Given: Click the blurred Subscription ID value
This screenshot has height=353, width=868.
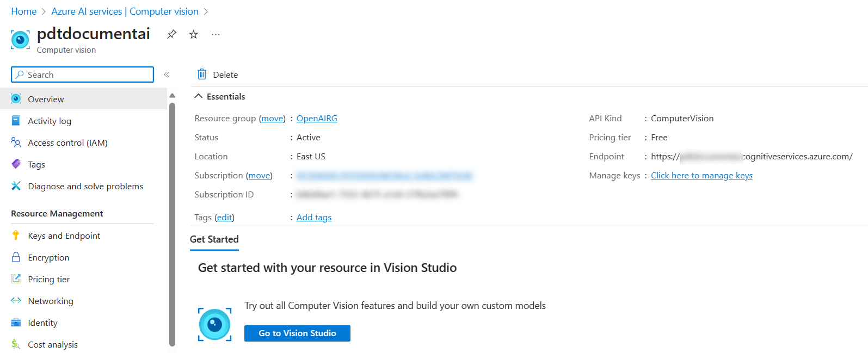Looking at the screenshot, I should coord(377,195).
